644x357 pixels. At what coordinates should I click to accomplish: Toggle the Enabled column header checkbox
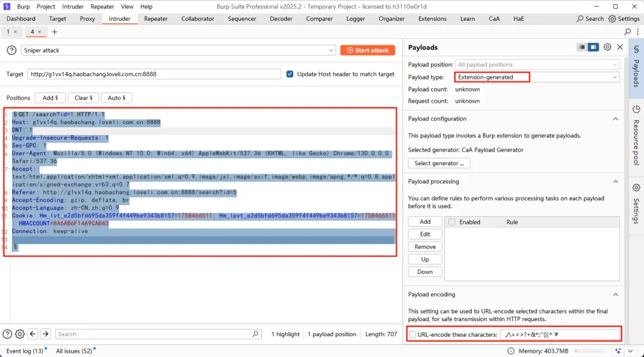452,222
